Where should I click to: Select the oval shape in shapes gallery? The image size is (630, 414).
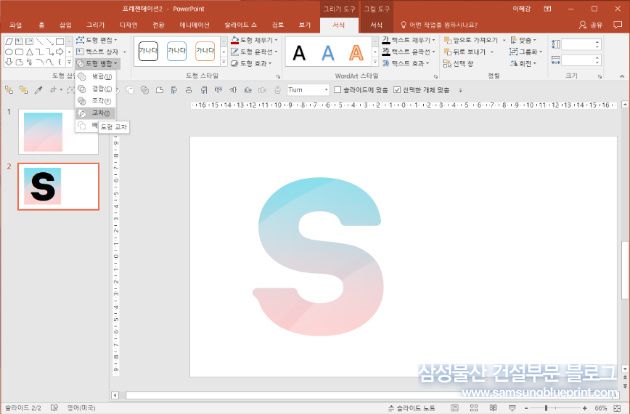pyautogui.click(x=9, y=52)
